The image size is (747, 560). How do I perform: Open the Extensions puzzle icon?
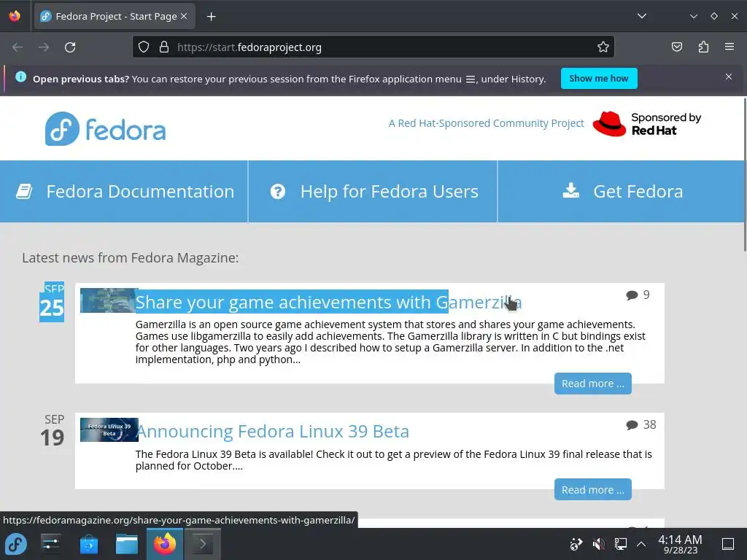tap(703, 47)
